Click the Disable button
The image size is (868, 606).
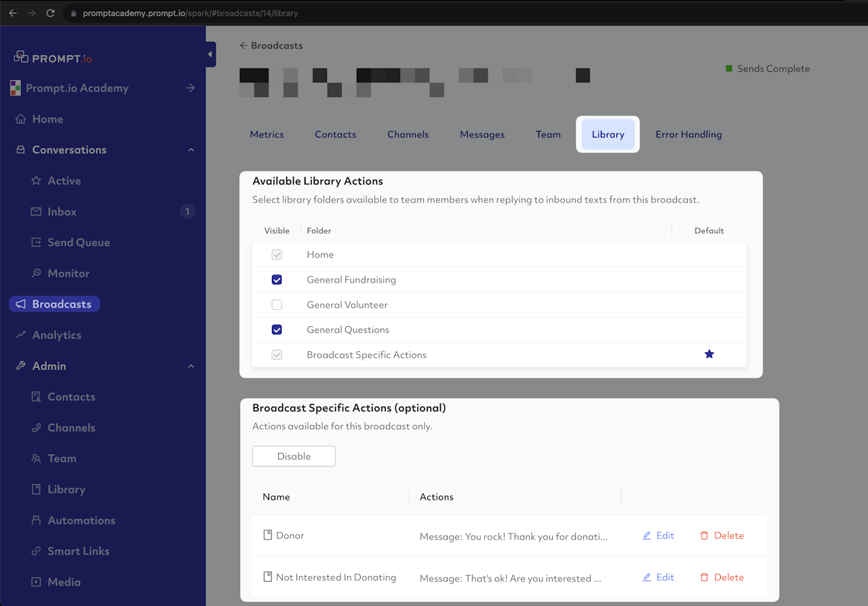[294, 456]
